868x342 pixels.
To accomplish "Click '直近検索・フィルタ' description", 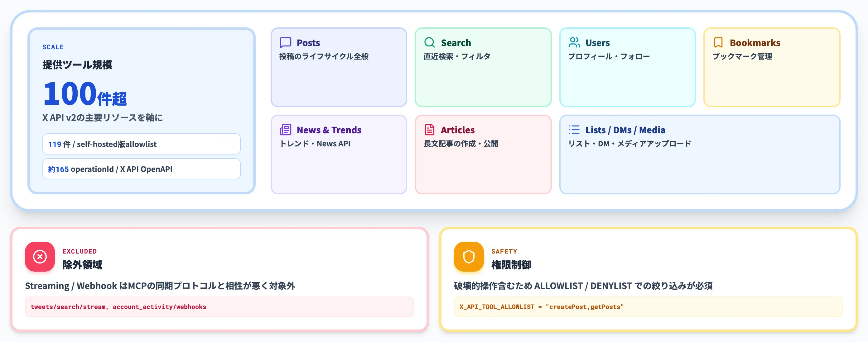I will 457,56.
